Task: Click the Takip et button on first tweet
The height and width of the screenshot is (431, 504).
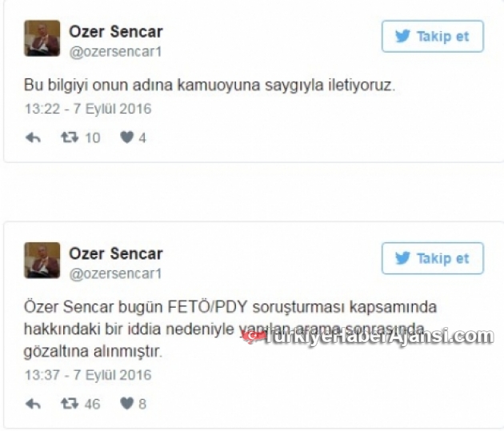Action: point(432,36)
